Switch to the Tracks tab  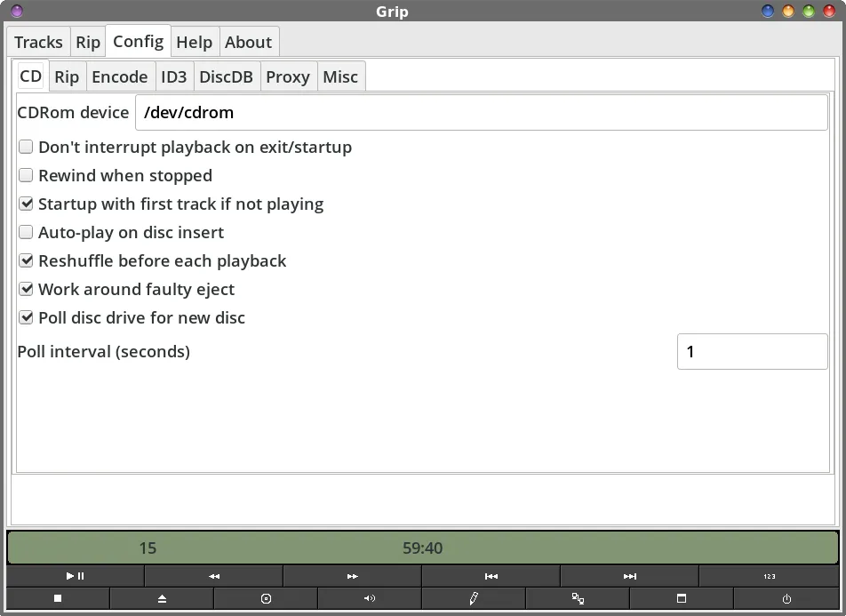38,42
